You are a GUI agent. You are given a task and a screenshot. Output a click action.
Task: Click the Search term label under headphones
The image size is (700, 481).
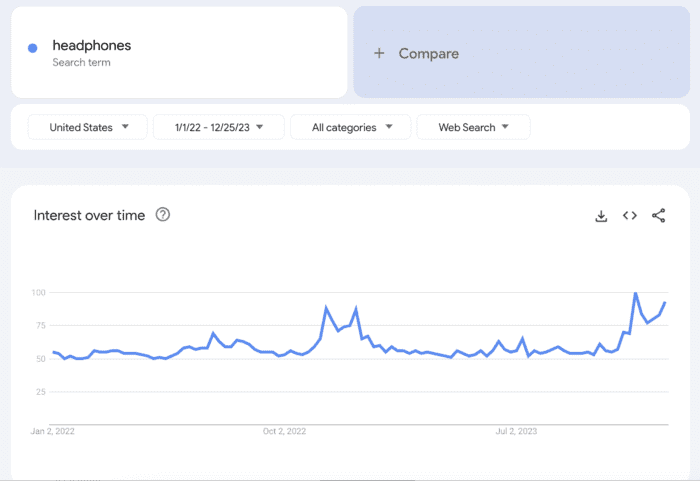pos(81,63)
